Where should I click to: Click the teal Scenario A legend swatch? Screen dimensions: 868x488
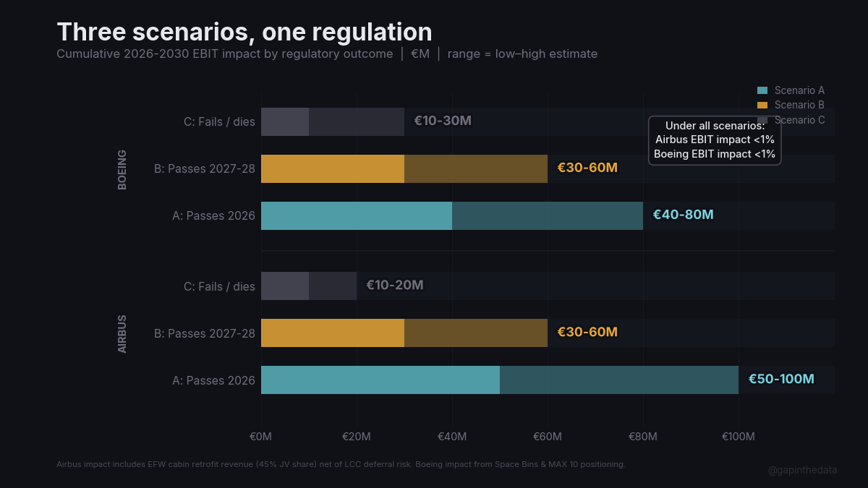762,90
